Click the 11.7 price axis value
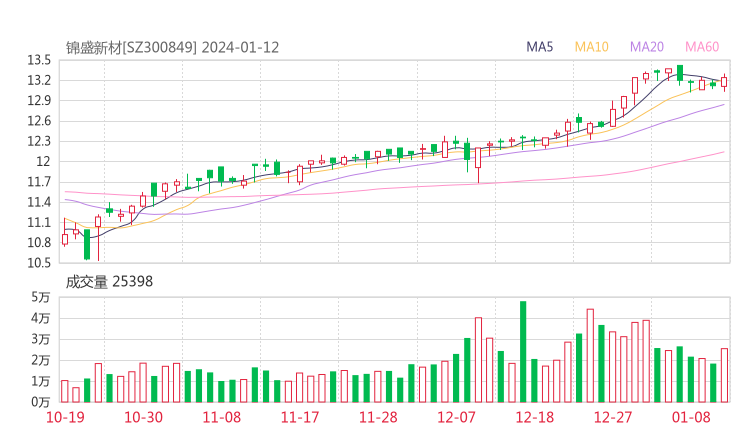740x440 pixels. [39, 182]
